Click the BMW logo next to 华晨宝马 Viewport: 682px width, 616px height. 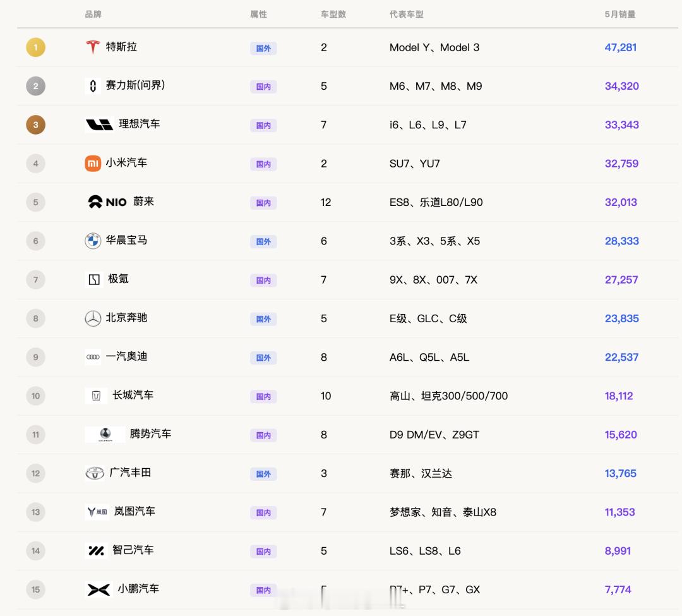tap(93, 241)
